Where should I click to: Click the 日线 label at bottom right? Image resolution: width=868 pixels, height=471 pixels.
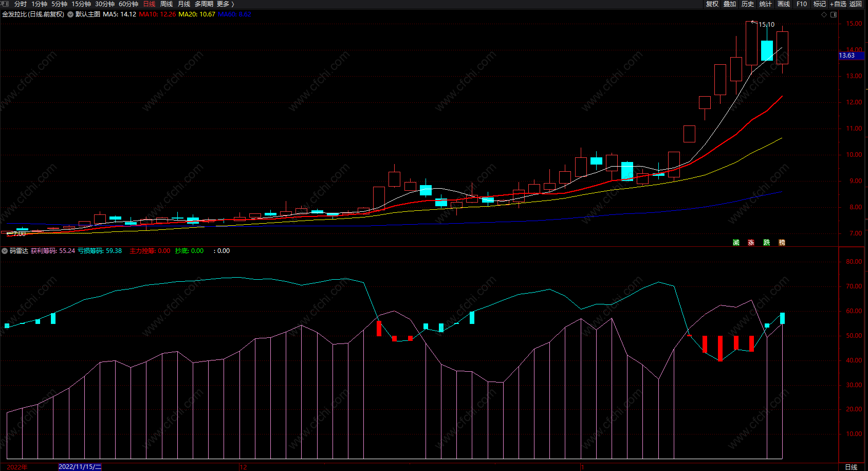click(x=851, y=467)
